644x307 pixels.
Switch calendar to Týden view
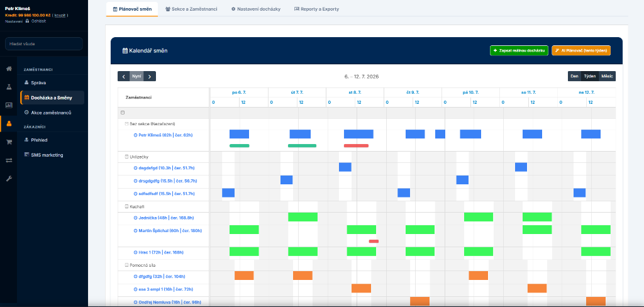[590, 77]
